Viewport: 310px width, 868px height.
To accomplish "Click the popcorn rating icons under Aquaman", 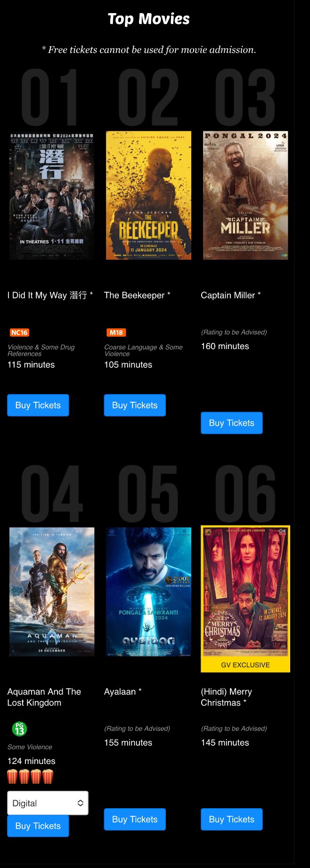I will (x=31, y=776).
